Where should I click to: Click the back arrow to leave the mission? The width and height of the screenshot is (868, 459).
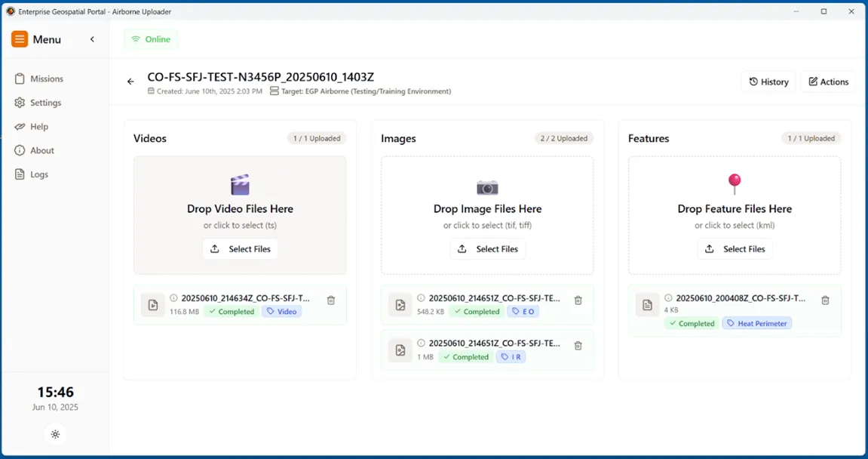(130, 81)
